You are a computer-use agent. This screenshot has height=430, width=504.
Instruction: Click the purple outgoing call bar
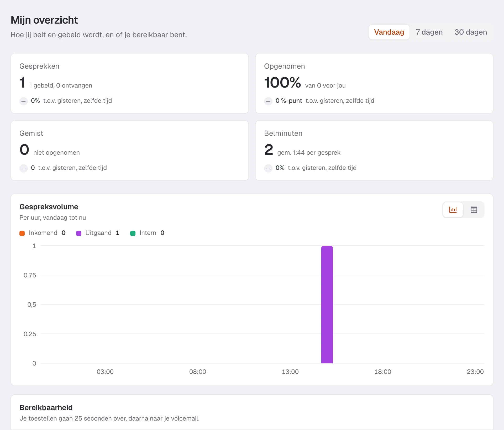coord(327,304)
